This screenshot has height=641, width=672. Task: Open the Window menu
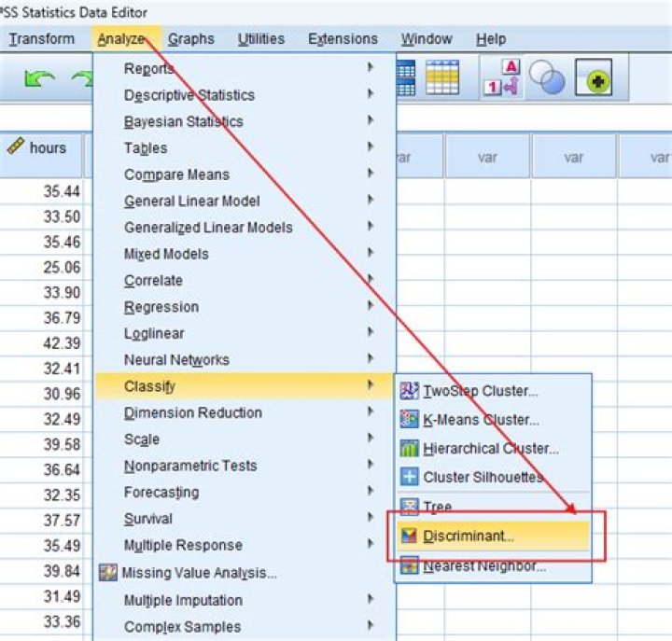[x=427, y=39]
